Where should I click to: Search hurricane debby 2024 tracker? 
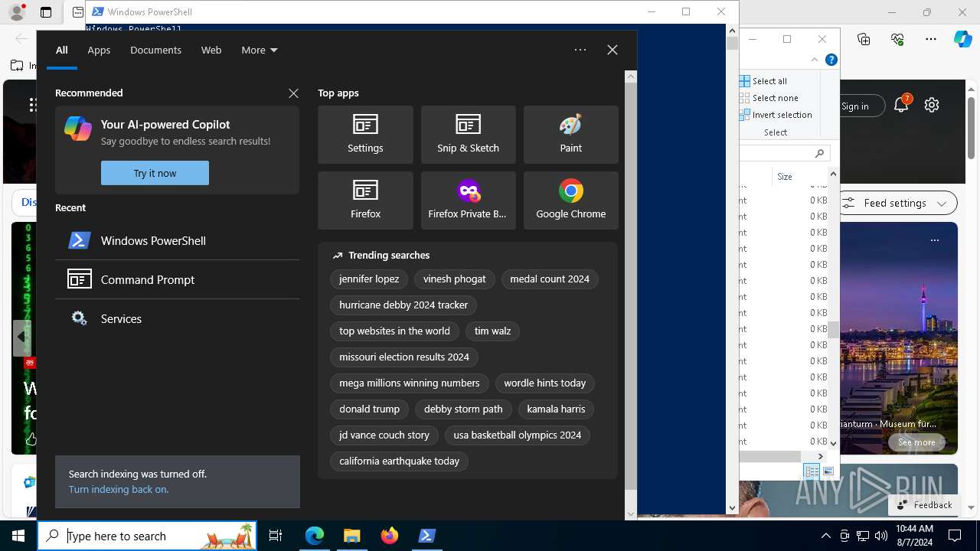click(403, 305)
